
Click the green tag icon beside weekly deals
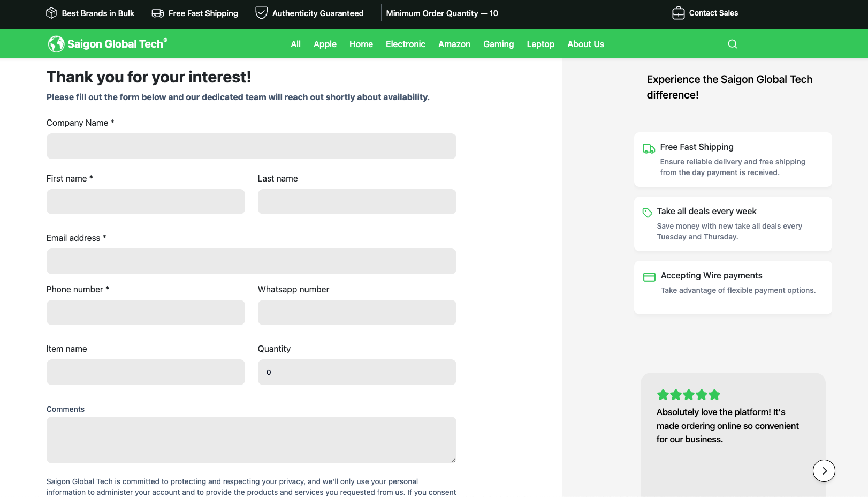[x=647, y=213]
